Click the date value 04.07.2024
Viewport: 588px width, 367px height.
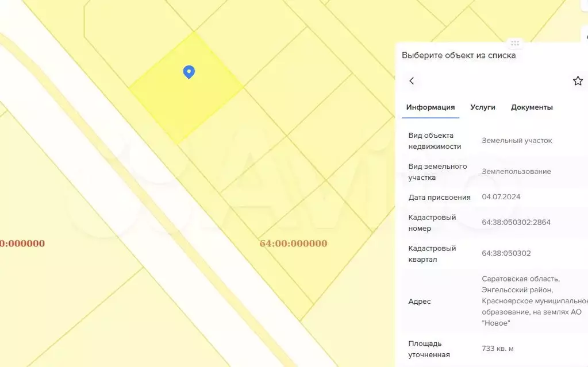[x=501, y=197]
